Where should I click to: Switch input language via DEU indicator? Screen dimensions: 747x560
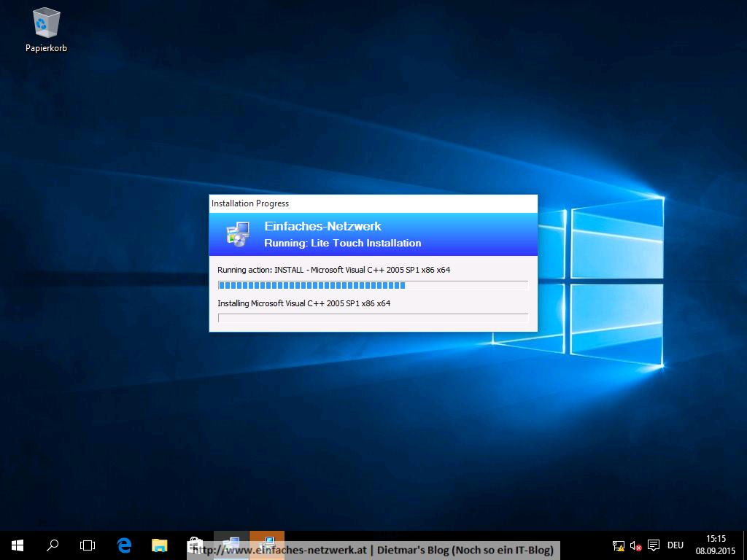[676, 545]
